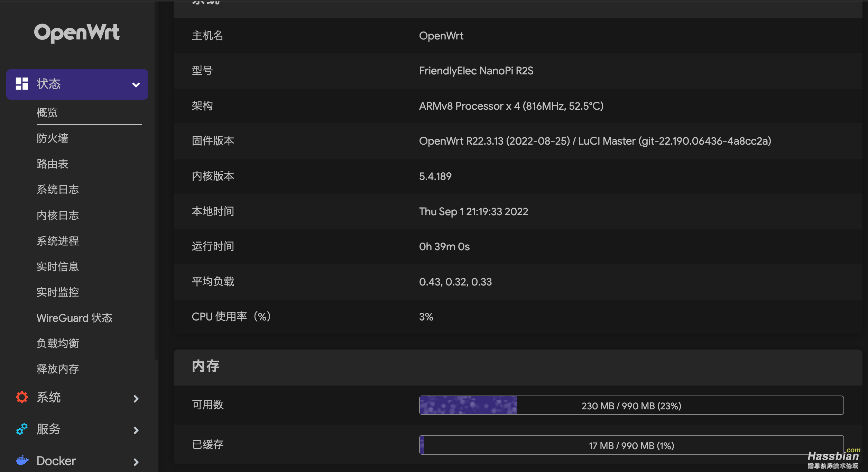Collapse the 状态 section
868x472 pixels.
[136, 84]
